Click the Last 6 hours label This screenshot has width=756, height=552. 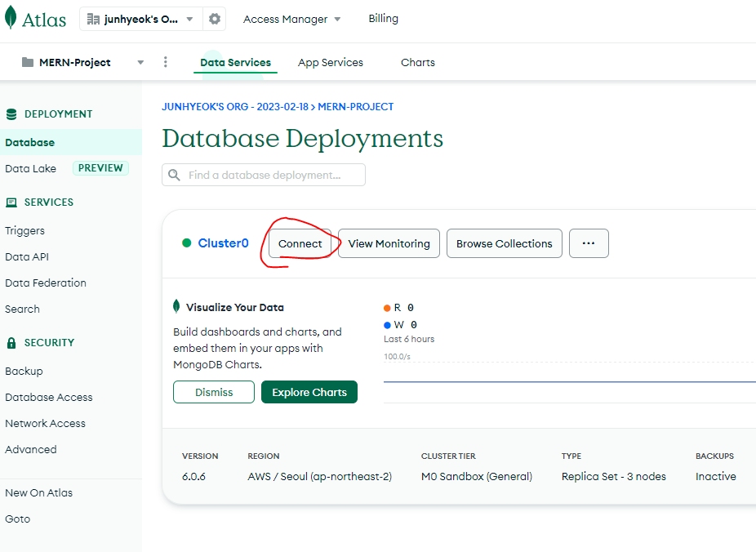pyautogui.click(x=409, y=339)
